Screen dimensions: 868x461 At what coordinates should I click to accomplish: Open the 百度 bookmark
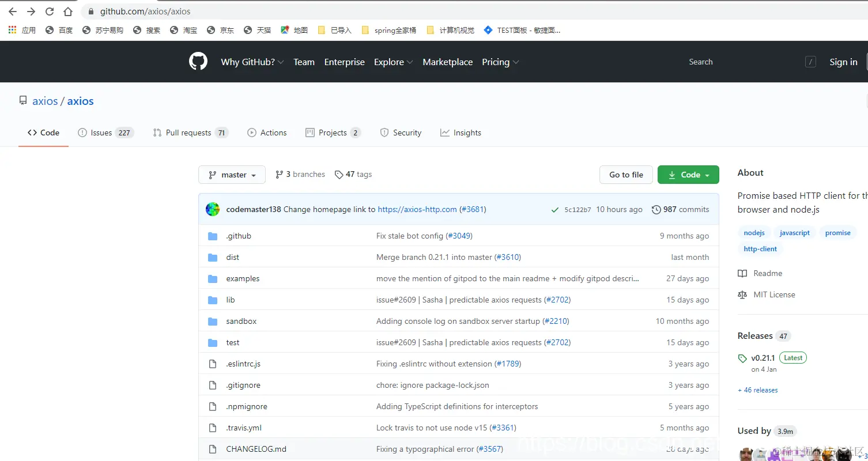[59, 30]
